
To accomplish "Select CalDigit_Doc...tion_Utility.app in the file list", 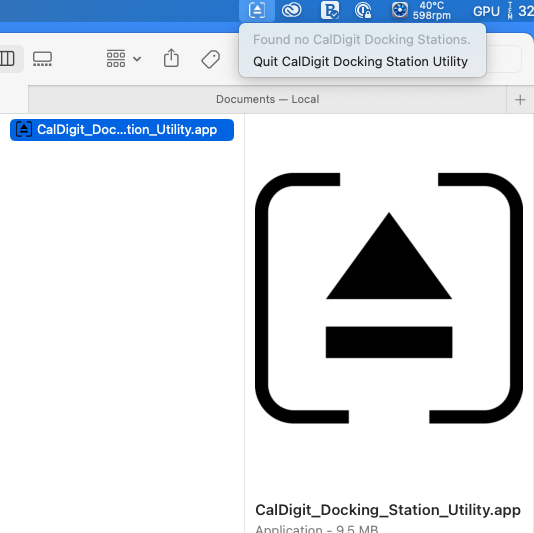I will 122,130.
